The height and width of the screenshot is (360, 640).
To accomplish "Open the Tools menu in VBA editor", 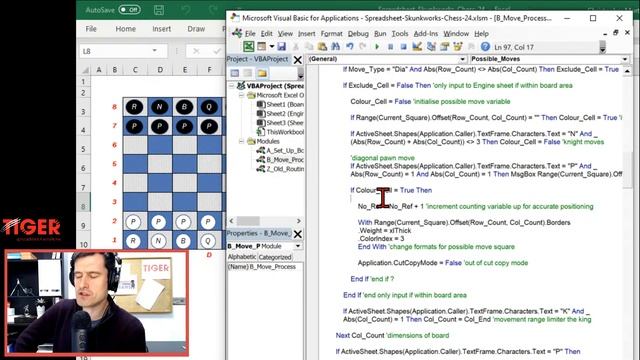I will (x=400, y=33).
